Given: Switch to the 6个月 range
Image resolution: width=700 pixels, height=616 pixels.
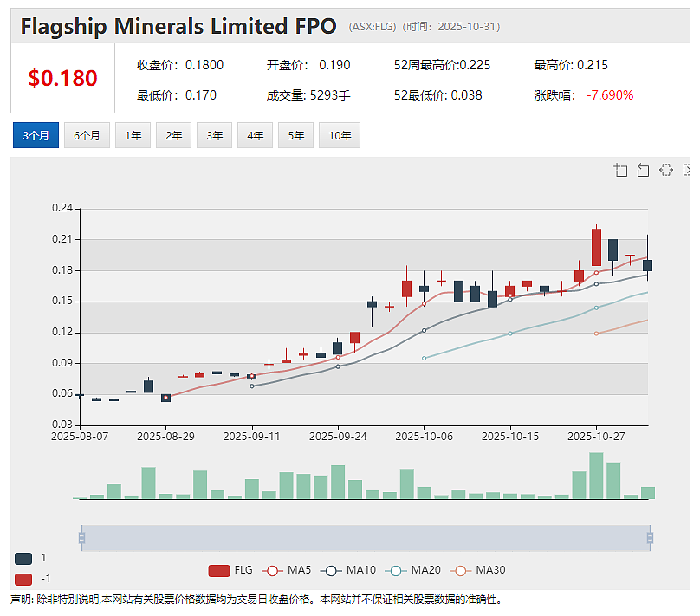Looking at the screenshot, I should 87,135.
